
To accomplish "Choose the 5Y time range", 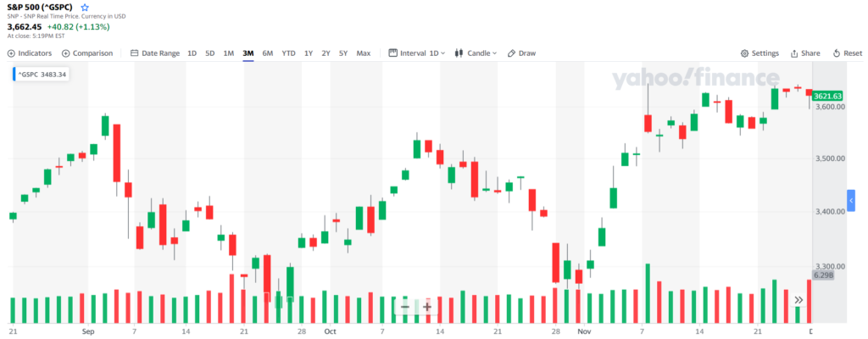I will pos(344,53).
